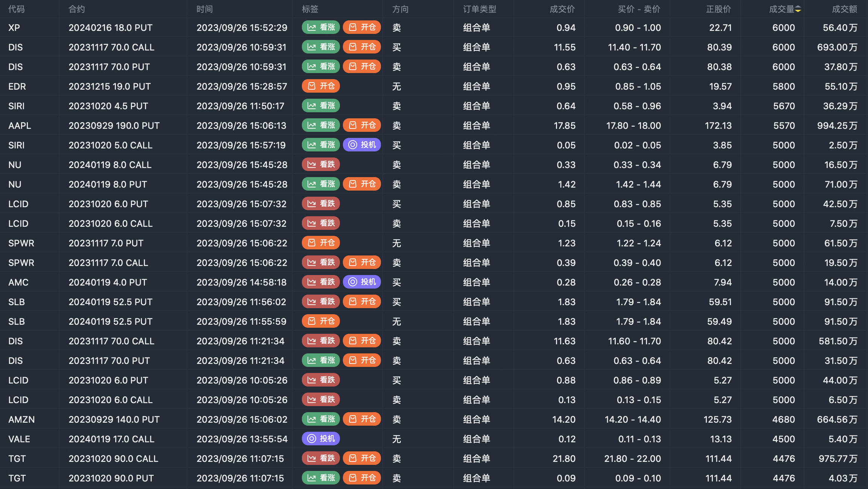This screenshot has height=489, width=868.
Task: Click contract 20230929 140.0 PUT
Action: [114, 419]
